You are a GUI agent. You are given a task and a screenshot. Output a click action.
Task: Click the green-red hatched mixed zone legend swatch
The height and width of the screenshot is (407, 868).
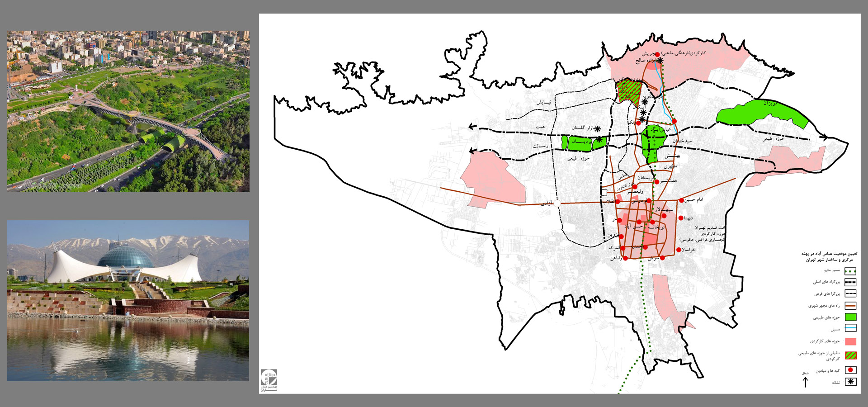tap(850, 355)
